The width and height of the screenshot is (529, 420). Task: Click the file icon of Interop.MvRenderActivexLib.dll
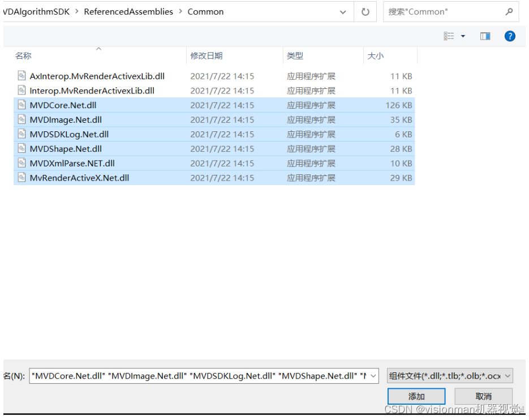click(21, 90)
